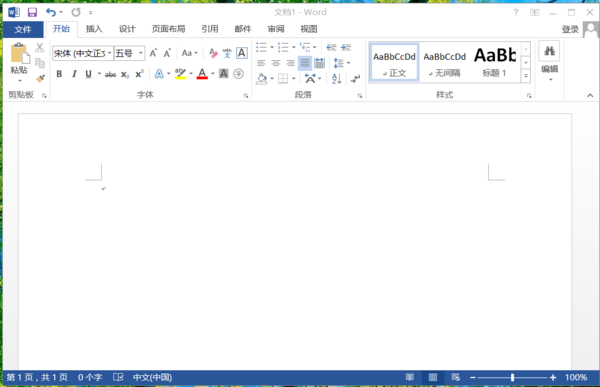Click the Save icon in quick access toolbar
The width and height of the screenshot is (600, 387).
point(32,12)
